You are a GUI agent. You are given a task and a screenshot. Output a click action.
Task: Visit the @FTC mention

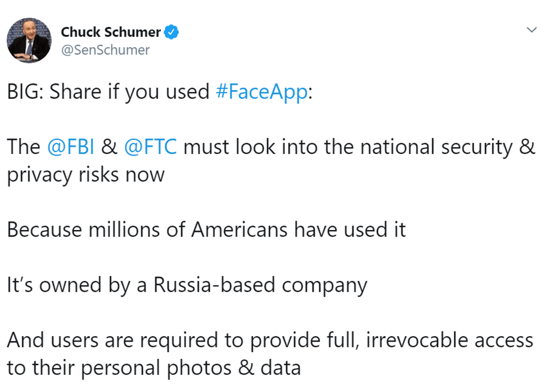click(x=150, y=147)
